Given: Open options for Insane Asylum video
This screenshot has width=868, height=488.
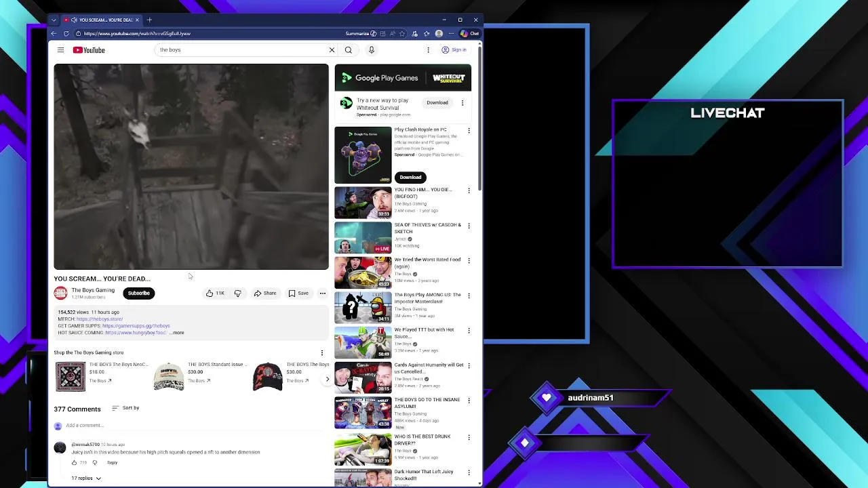Looking at the screenshot, I should [469, 401].
